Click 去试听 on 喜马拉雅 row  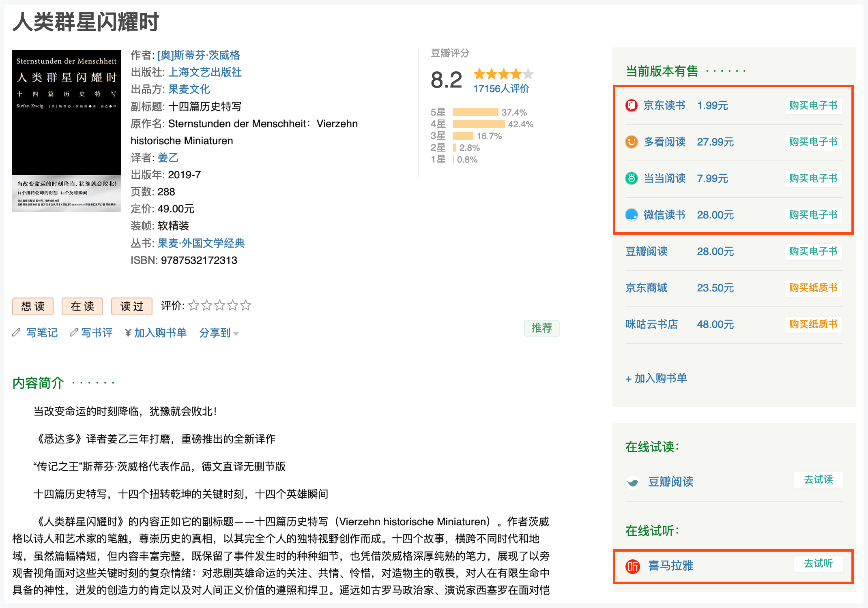pos(818,563)
